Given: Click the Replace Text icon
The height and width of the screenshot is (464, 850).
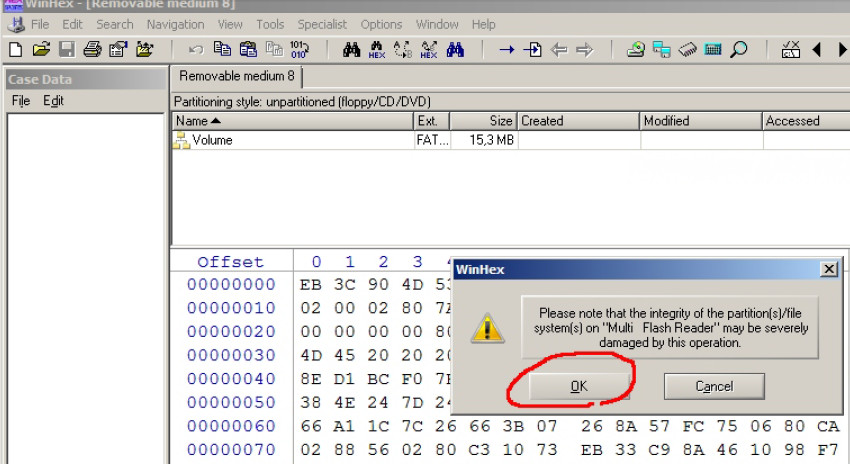Looking at the screenshot, I should point(403,50).
